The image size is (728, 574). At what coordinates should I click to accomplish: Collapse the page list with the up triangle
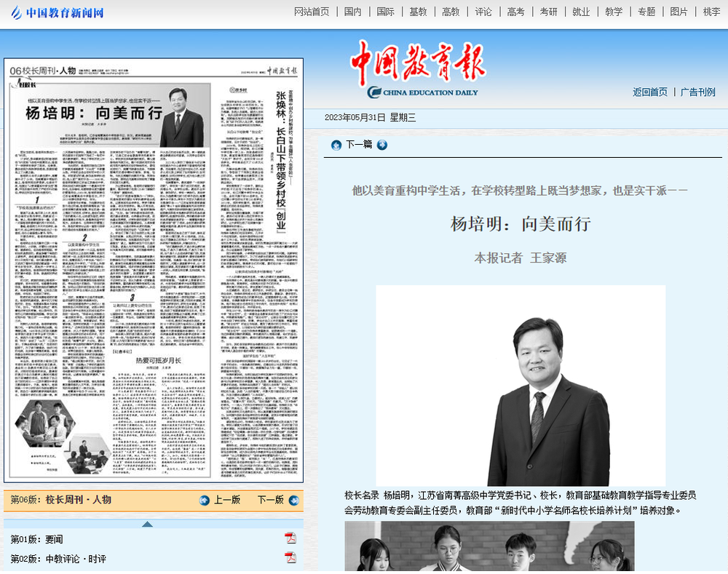147,524
